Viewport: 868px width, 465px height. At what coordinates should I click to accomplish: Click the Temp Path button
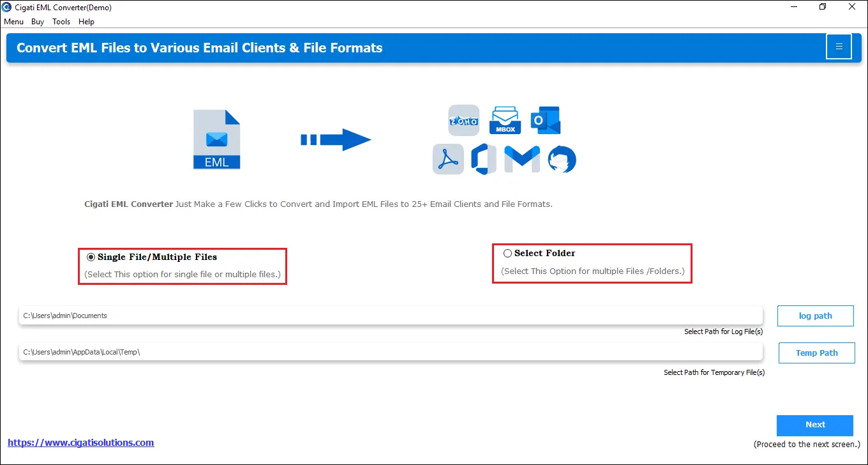click(x=817, y=353)
